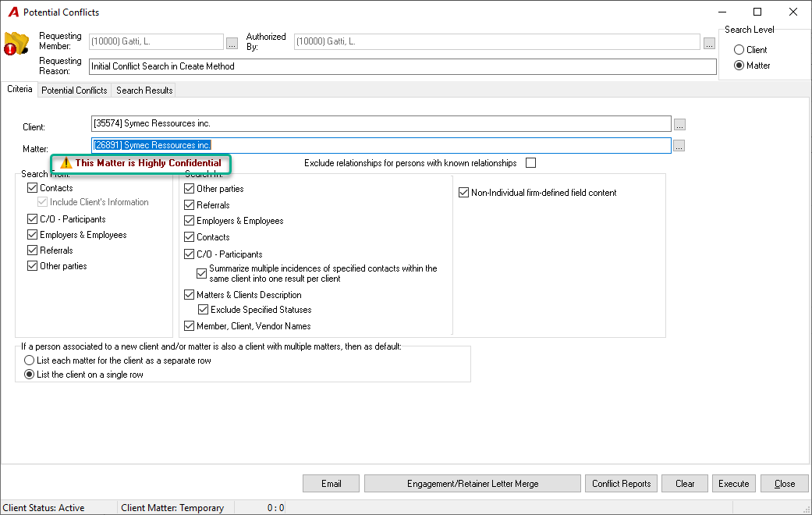Viewport: 812px width, 515px height.
Task: Click the Client input field
Action: tap(381, 123)
